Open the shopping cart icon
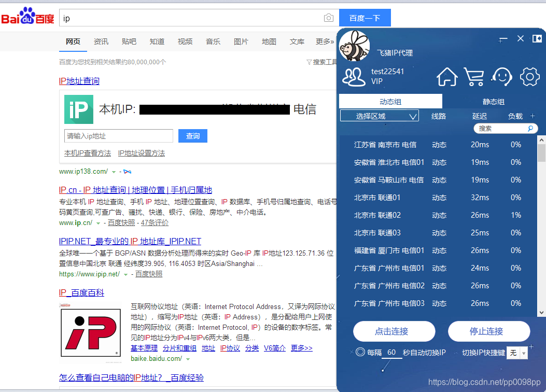Viewport: 546px width, 392px height. pos(474,77)
